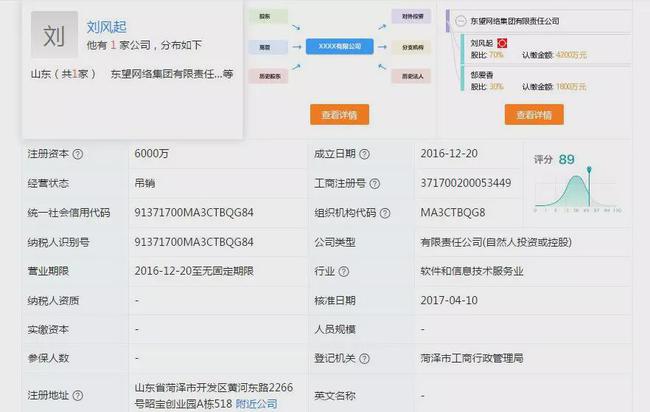Click the red badge next to 刘风起
This screenshot has height=412, width=650.
(x=502, y=43)
